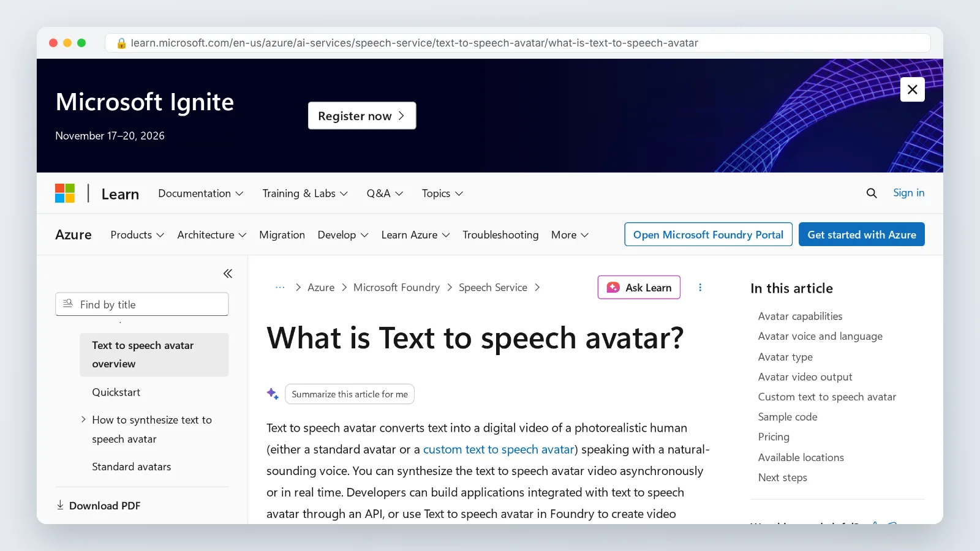Open the Topics dropdown
The image size is (980, 551).
point(442,193)
